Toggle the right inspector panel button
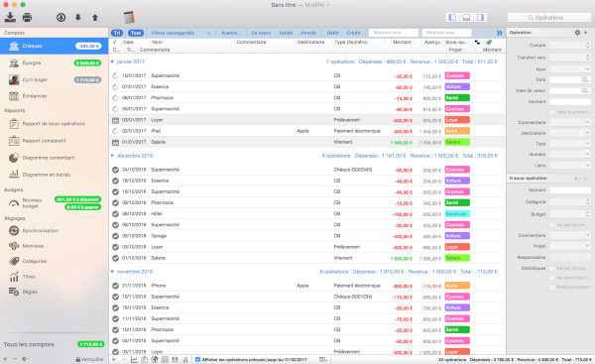Image resolution: width=595 pixels, height=364 pixels. point(480,17)
